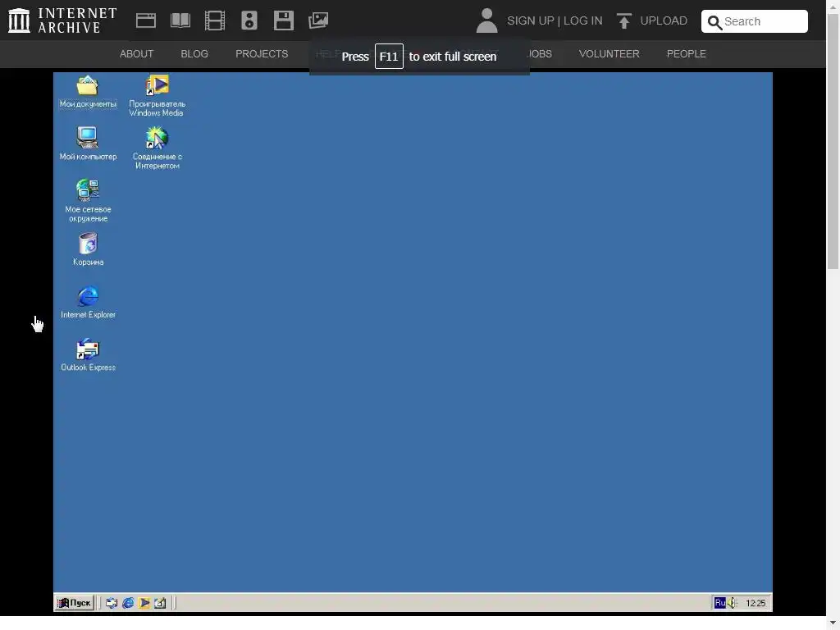840x630 pixels.
Task: Click the user avatar icon
Action: point(486,21)
